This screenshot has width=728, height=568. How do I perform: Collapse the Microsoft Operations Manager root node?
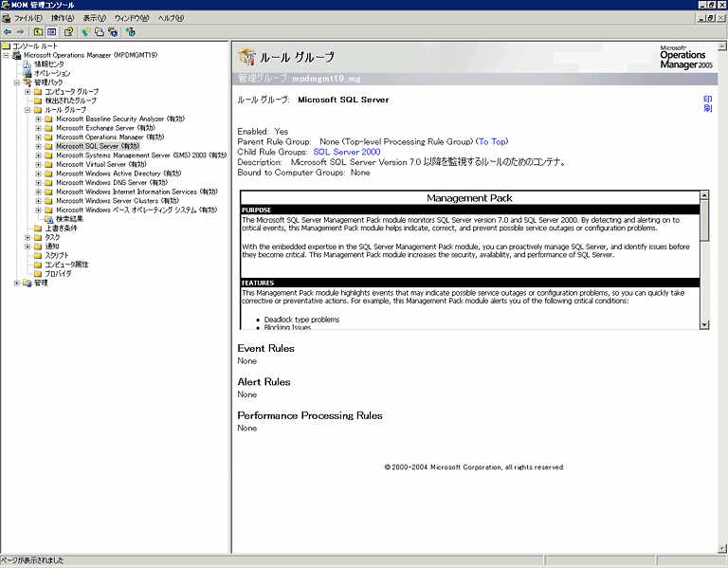[6, 55]
